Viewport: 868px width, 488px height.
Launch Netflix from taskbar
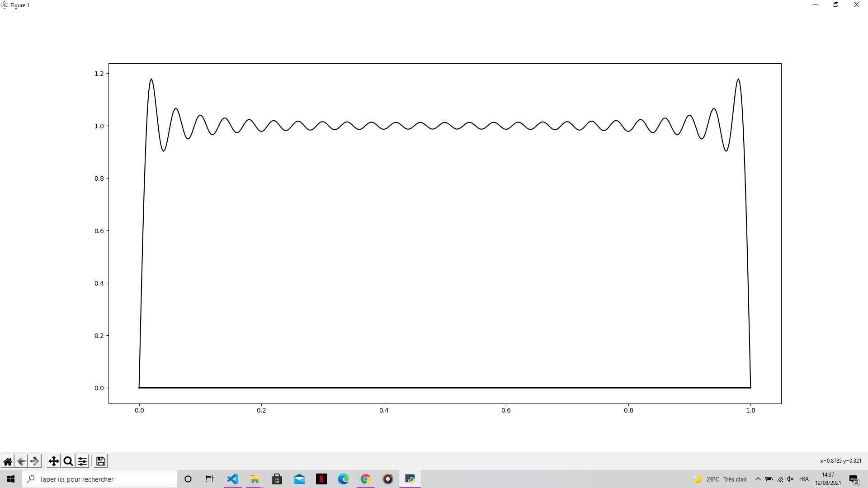click(321, 479)
